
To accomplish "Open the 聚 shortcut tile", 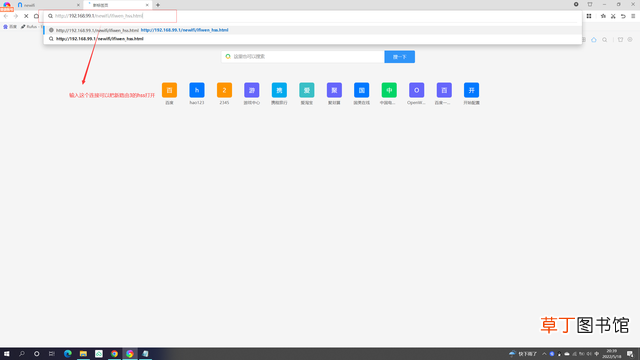I will (x=334, y=90).
